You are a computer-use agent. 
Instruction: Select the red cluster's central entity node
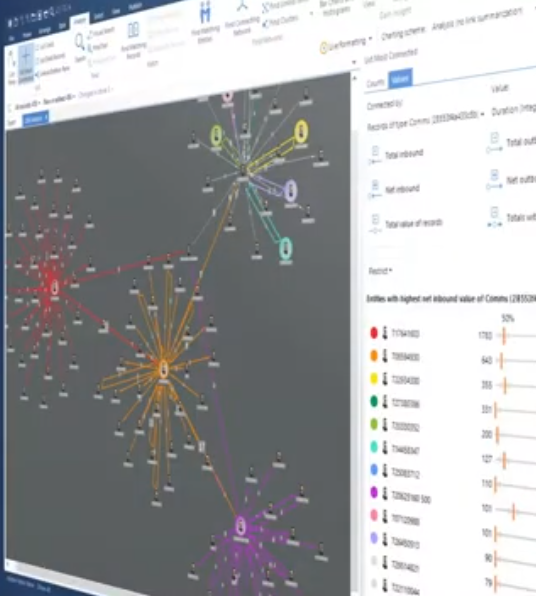coord(55,287)
